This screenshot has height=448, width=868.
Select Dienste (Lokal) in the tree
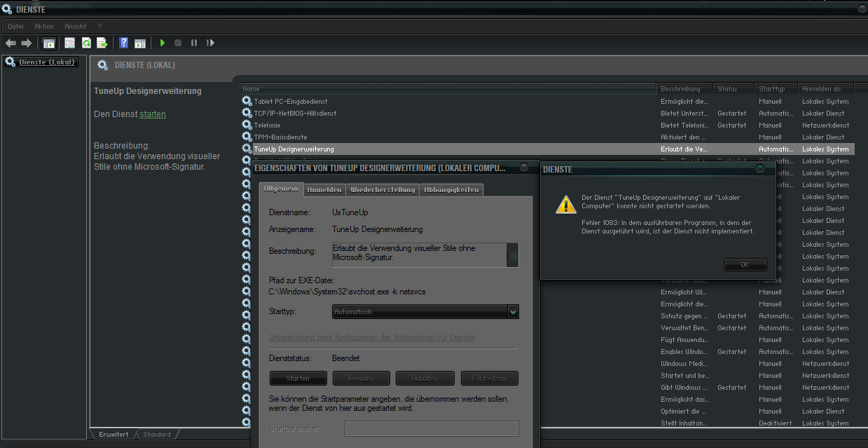click(x=48, y=62)
